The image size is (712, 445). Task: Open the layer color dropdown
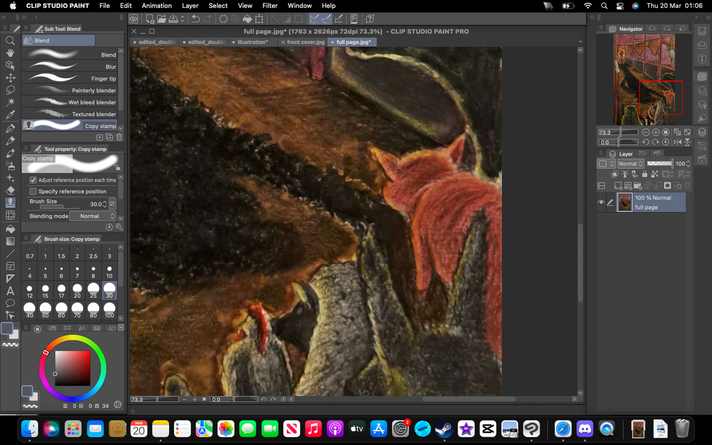tap(606, 163)
